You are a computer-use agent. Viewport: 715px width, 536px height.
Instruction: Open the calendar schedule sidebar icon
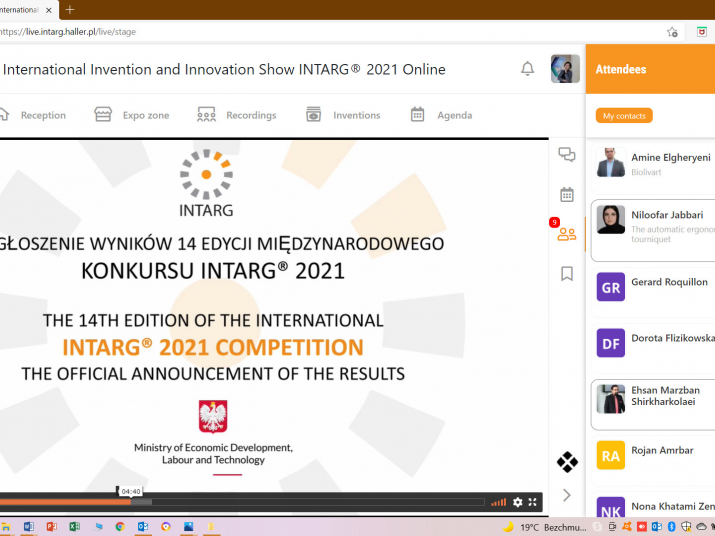click(x=567, y=194)
